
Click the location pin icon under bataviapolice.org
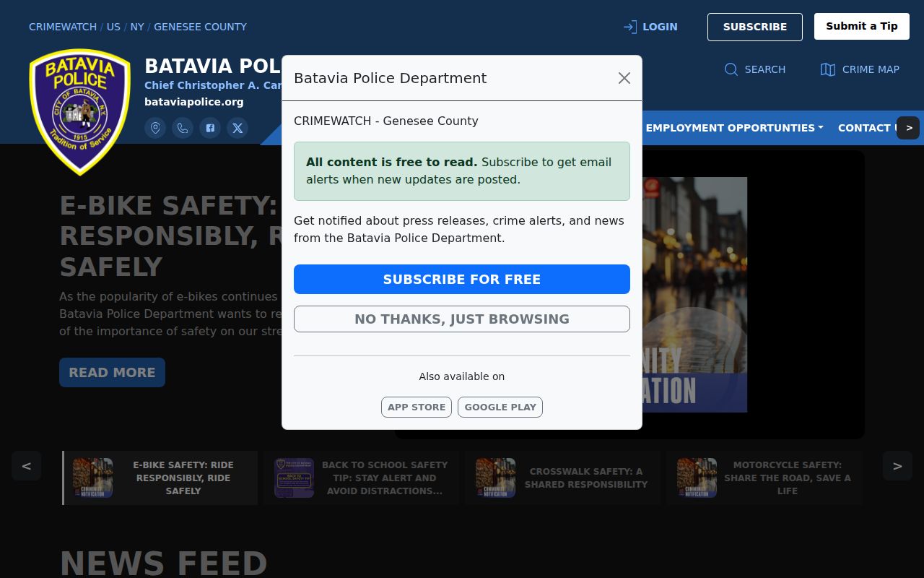(x=155, y=128)
